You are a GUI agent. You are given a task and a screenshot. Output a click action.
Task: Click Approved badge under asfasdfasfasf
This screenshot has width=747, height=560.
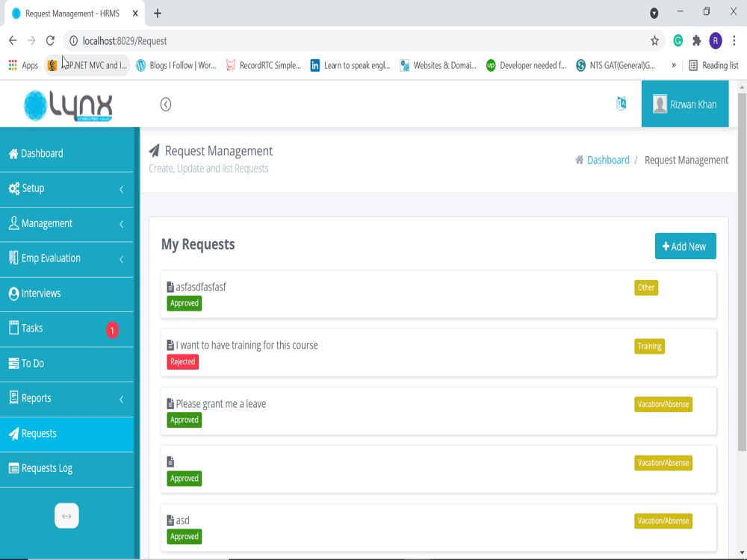[x=184, y=303]
